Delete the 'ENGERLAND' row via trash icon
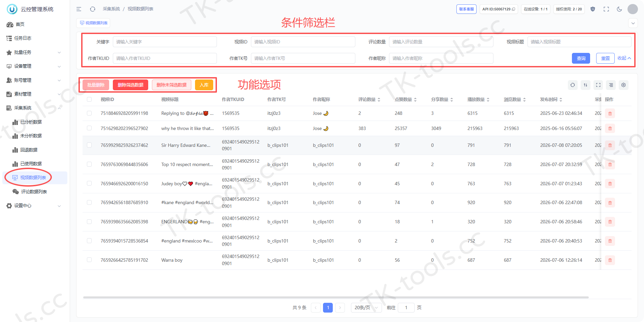The height and width of the screenshot is (322, 644). (610, 222)
